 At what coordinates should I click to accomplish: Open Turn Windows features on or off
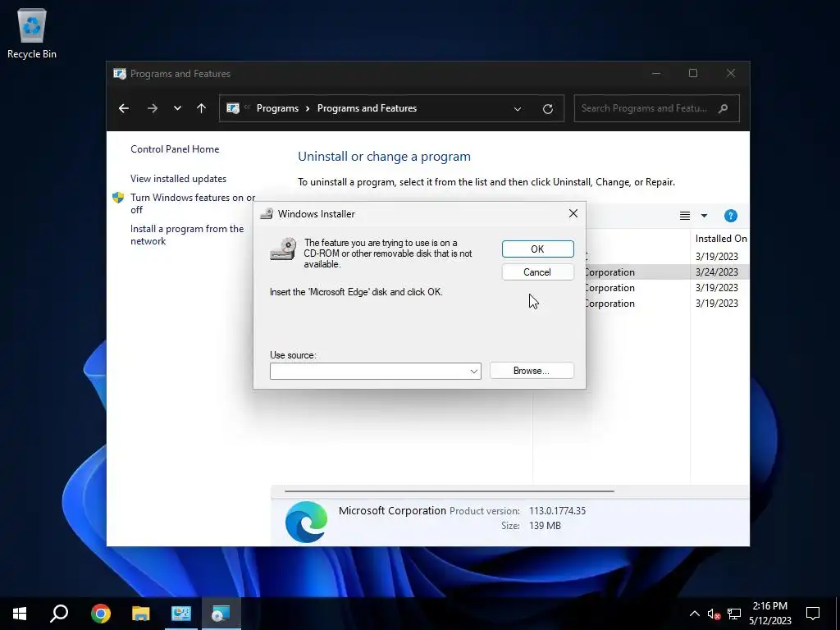[193, 203]
